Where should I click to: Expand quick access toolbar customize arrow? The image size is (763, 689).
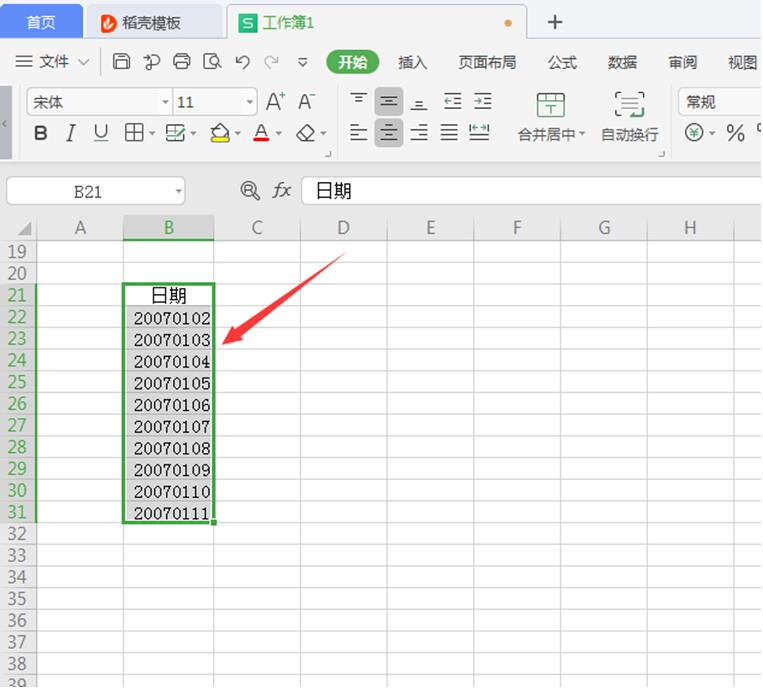pos(303,62)
